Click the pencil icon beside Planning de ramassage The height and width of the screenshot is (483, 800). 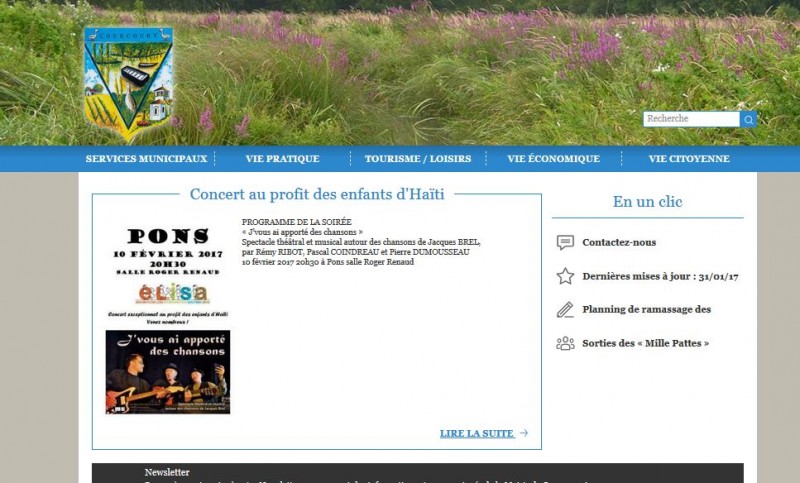(x=565, y=309)
